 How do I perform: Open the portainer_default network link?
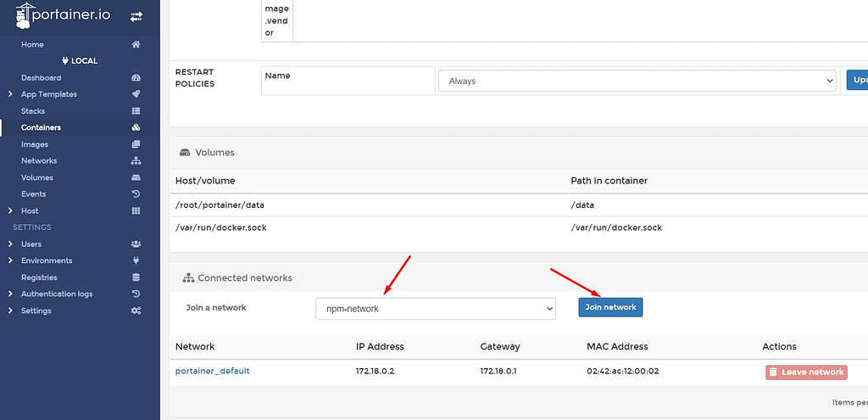[x=213, y=371]
